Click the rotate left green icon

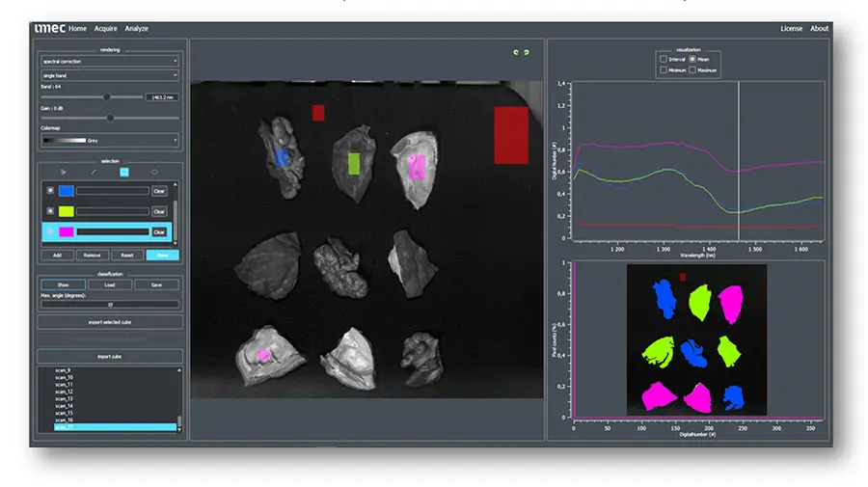pyautogui.click(x=516, y=52)
